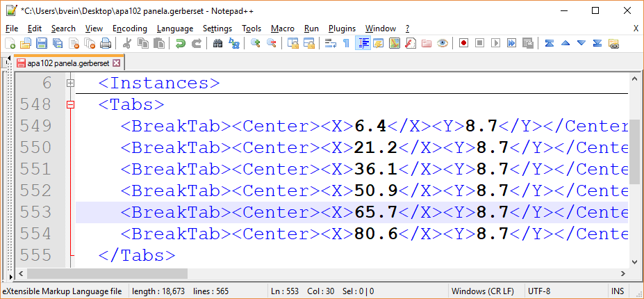This screenshot has width=644, height=299.
Task: Click horizontal scrollbar right arrow
Action: coord(623,273)
